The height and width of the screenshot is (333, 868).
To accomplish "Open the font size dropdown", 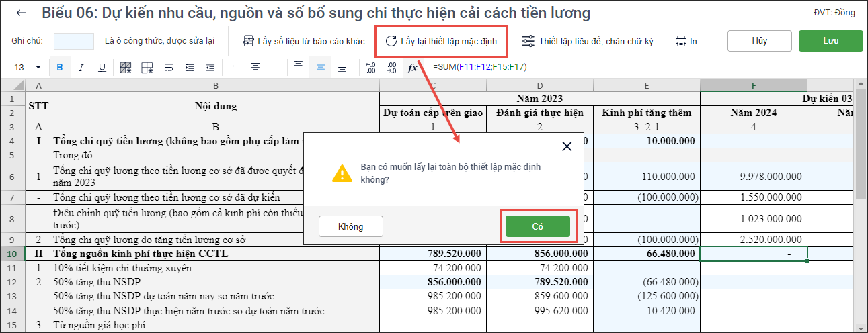I will (38, 67).
